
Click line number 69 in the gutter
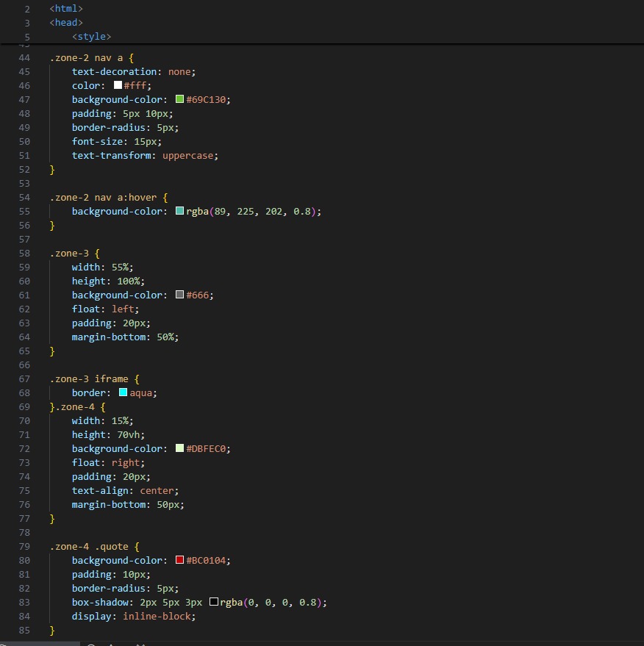24,407
